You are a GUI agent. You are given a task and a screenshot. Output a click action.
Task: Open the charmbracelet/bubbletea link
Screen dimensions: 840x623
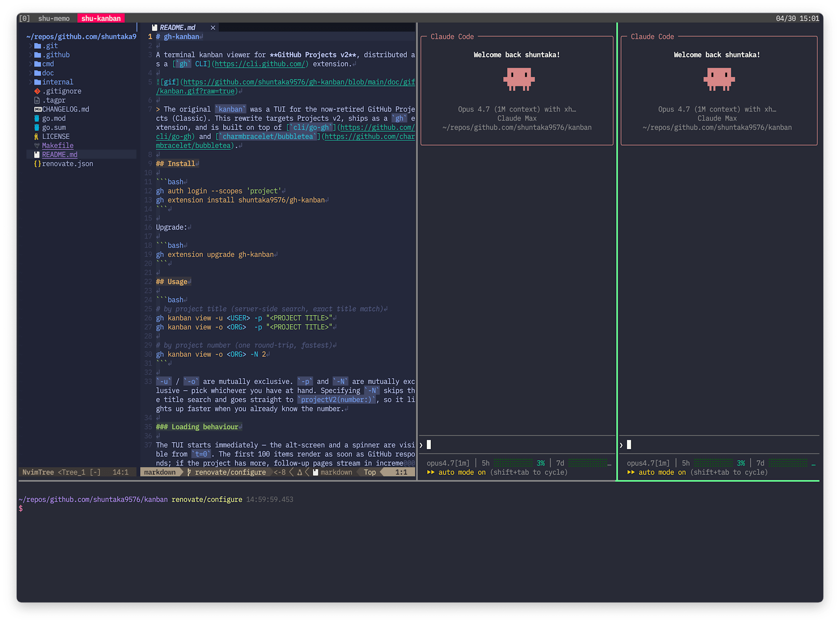pos(370,137)
